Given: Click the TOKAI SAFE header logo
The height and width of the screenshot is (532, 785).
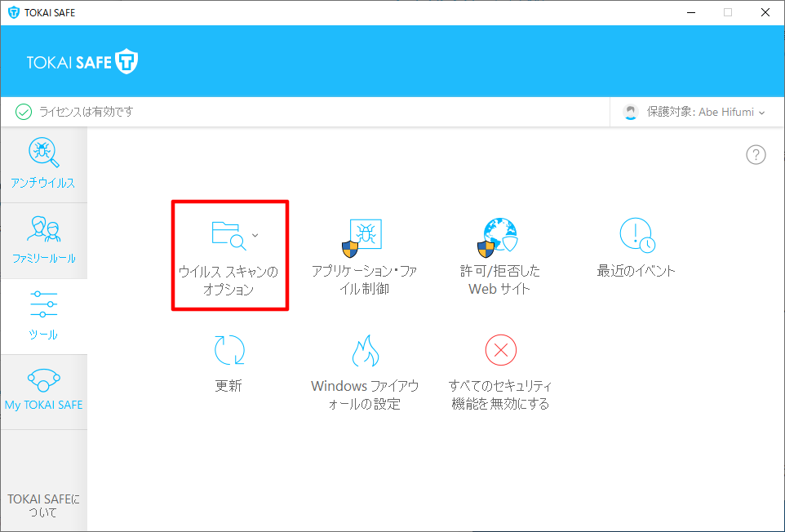Looking at the screenshot, I should (x=82, y=62).
